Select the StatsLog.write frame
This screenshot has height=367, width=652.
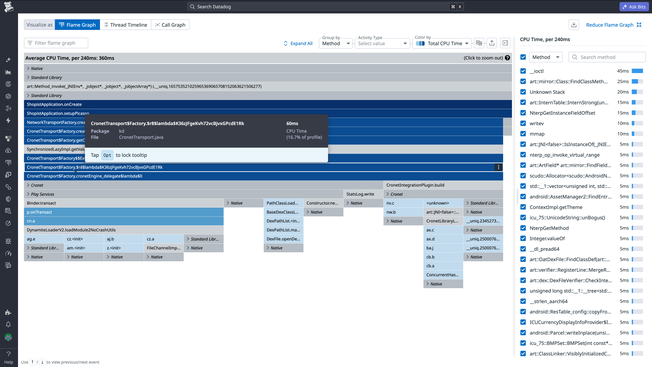coord(363,194)
